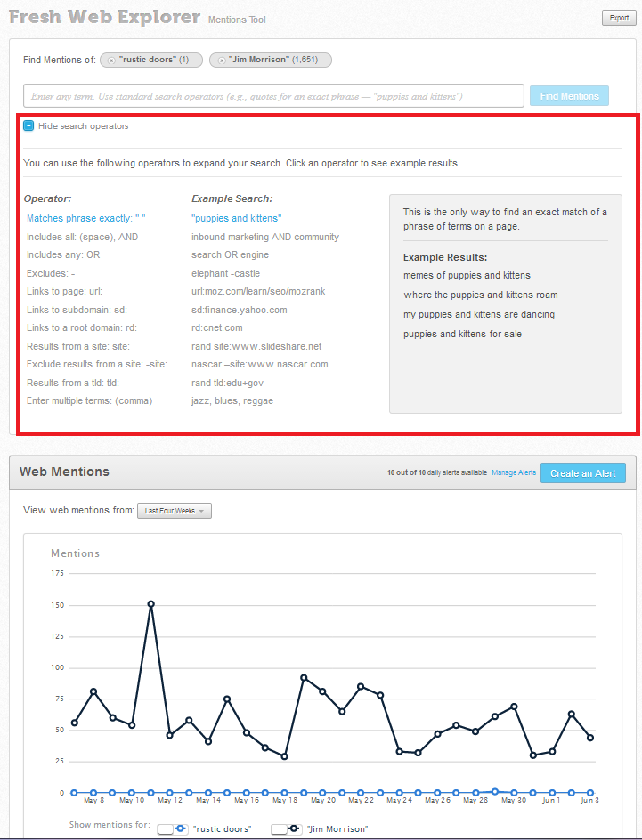Select the Excludes minus operator
This screenshot has width=642, height=840.
[51, 273]
